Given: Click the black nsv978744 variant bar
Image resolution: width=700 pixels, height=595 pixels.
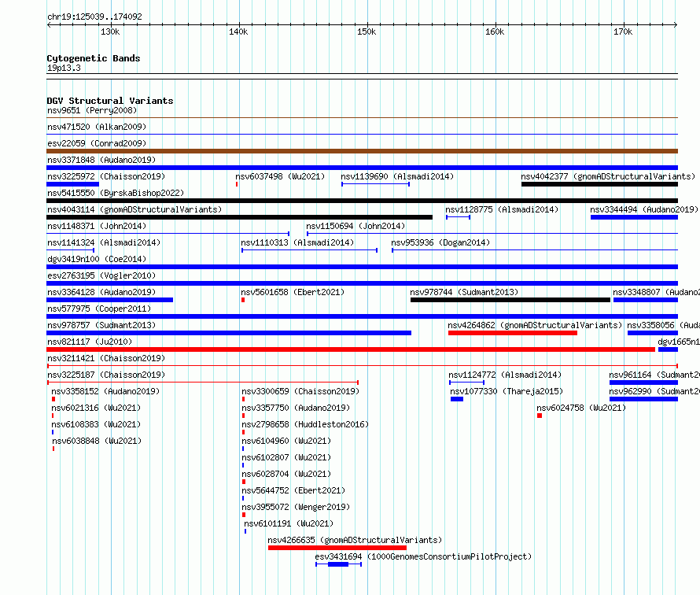Looking at the screenshot, I should (x=510, y=300).
